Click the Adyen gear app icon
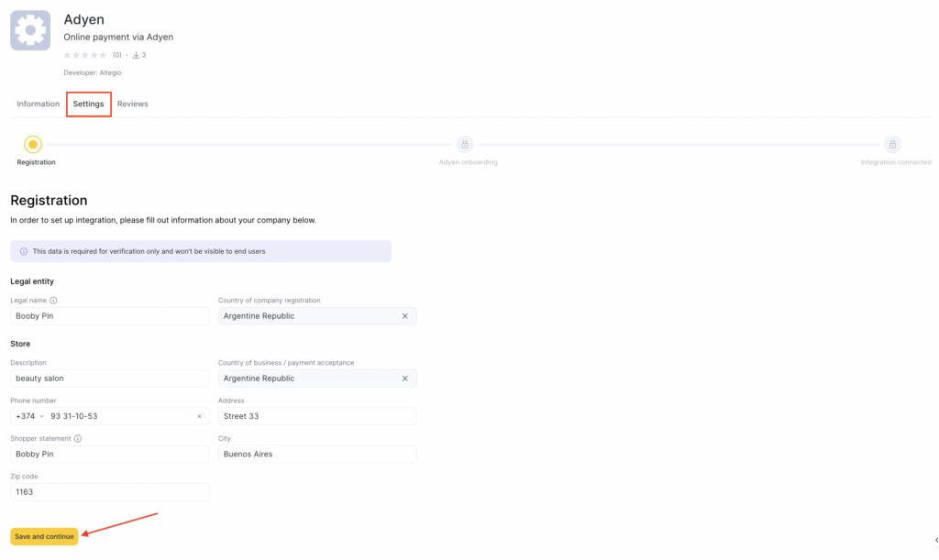 [30, 30]
